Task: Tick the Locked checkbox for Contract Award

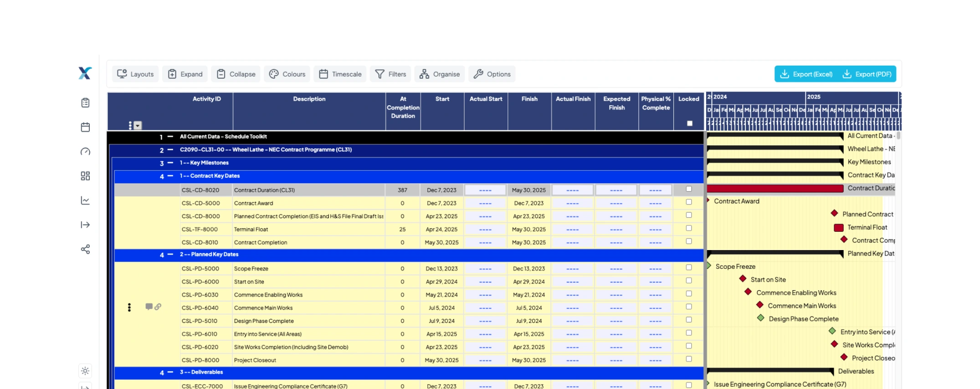Action: pos(688,202)
